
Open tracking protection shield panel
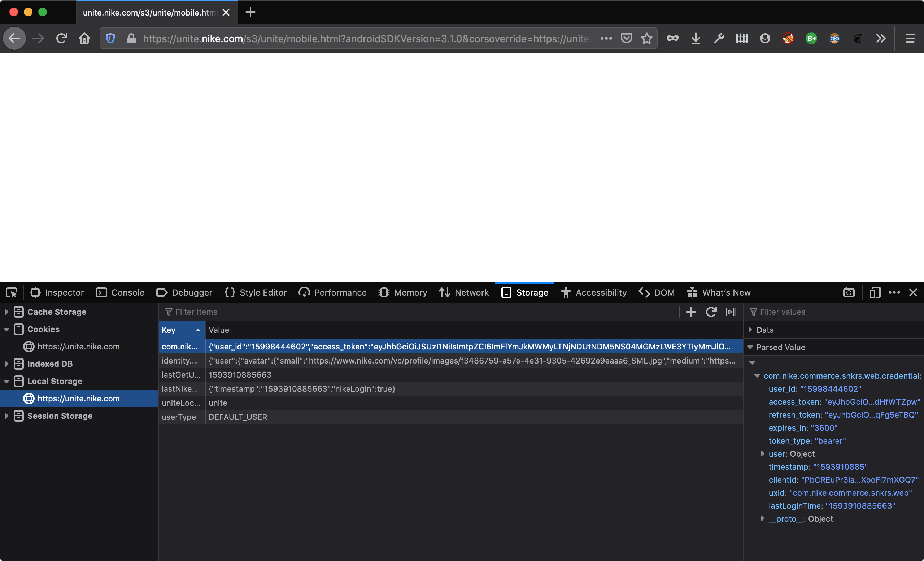110,38
